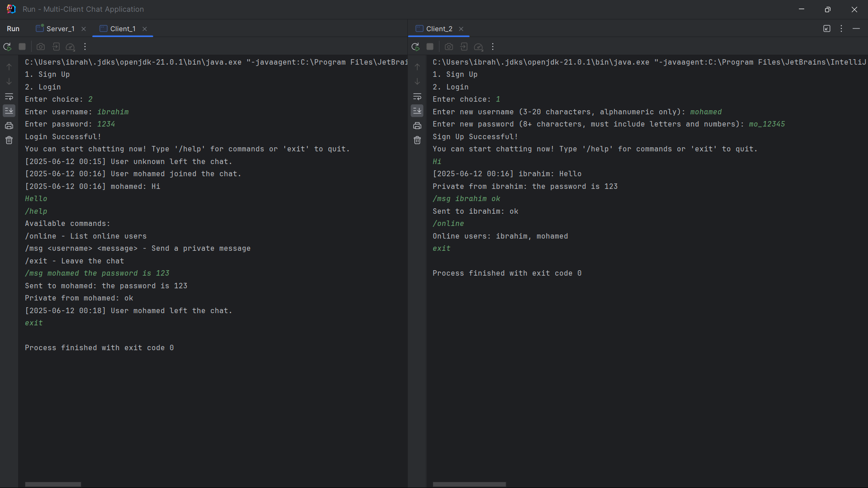Click left console horizontal scrollbar
The image size is (868, 488).
pos(53,484)
